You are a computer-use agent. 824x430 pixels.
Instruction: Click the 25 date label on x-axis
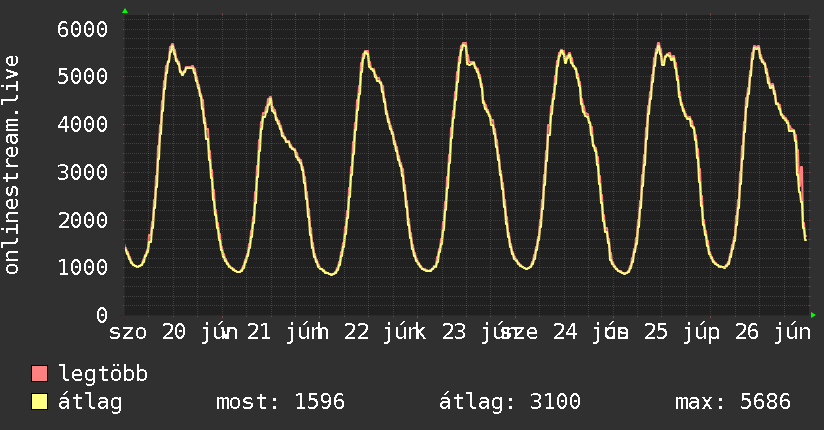point(656,332)
